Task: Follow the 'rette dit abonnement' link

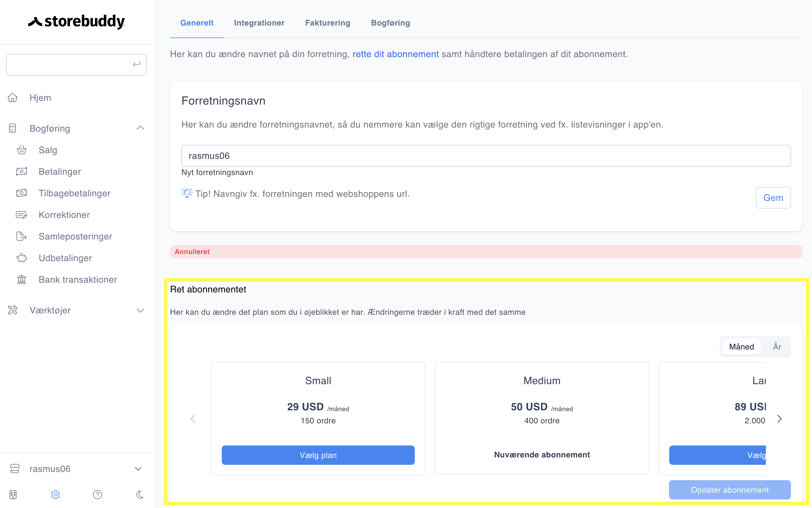Action: 395,54
